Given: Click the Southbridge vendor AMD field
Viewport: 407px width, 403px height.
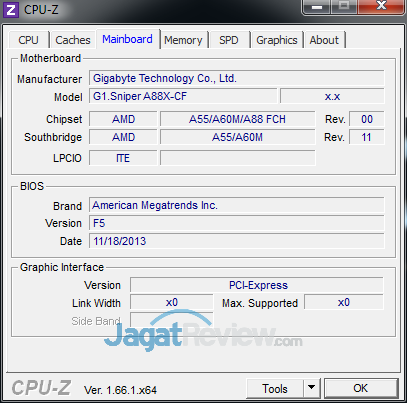Looking at the screenshot, I should pyautogui.click(x=123, y=137).
